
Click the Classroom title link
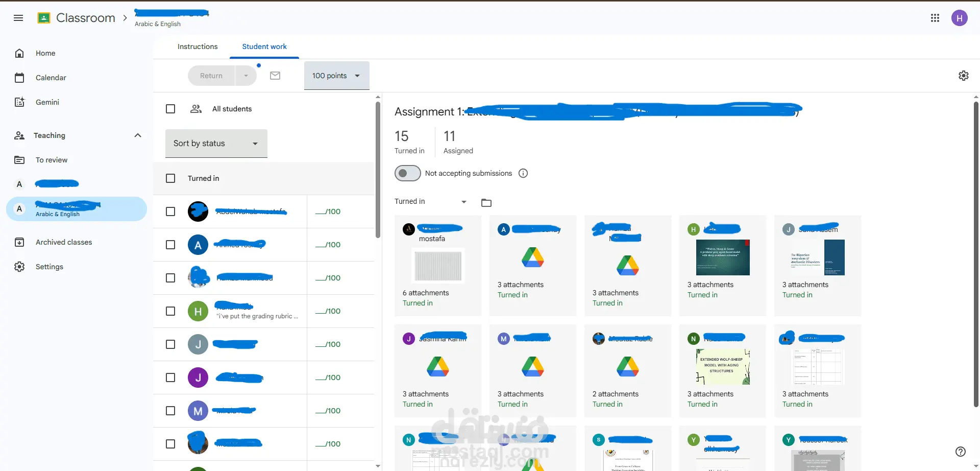tap(86, 18)
